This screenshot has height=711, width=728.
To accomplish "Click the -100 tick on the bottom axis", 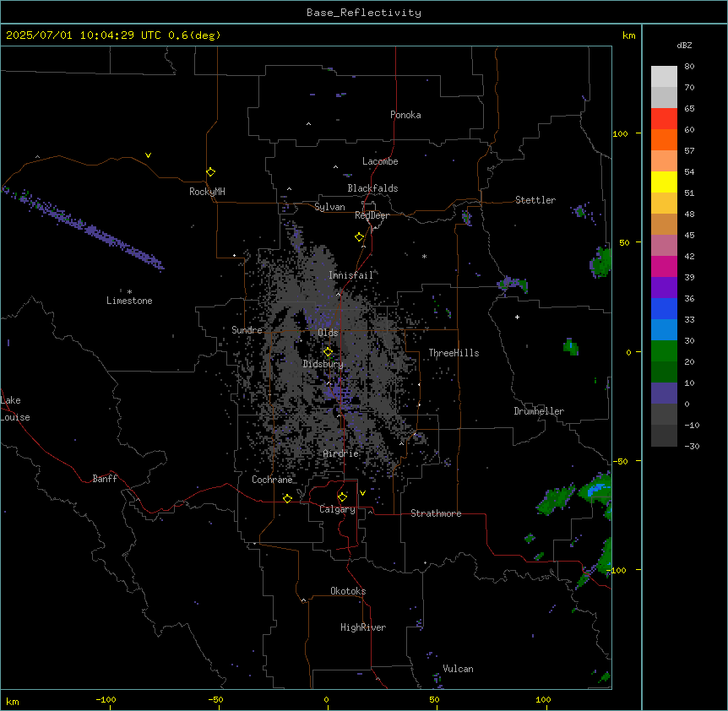I will pos(106,700).
